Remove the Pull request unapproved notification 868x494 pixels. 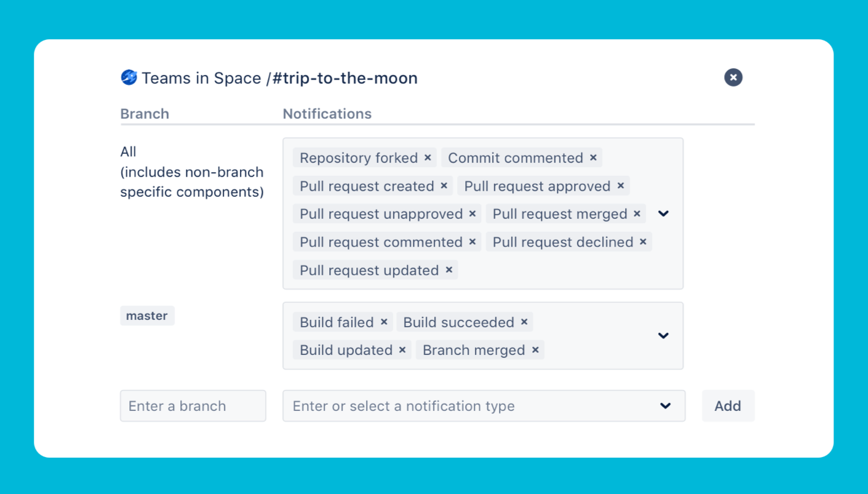(472, 213)
